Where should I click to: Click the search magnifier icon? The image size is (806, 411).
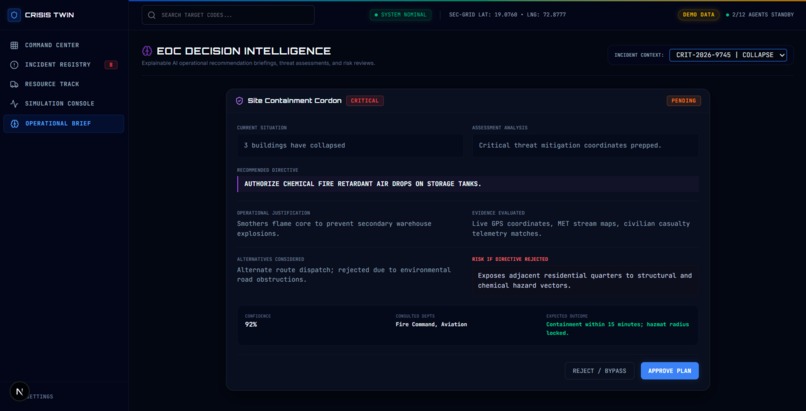152,15
